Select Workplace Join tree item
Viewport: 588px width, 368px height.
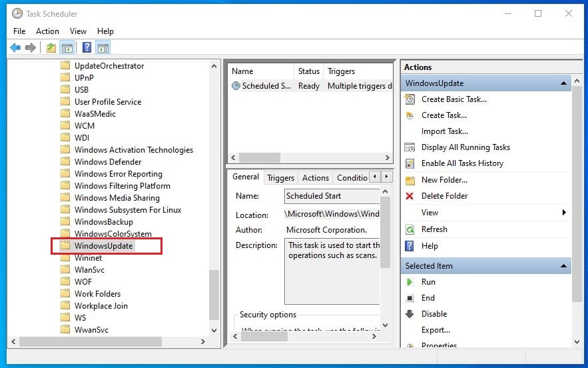click(x=101, y=306)
